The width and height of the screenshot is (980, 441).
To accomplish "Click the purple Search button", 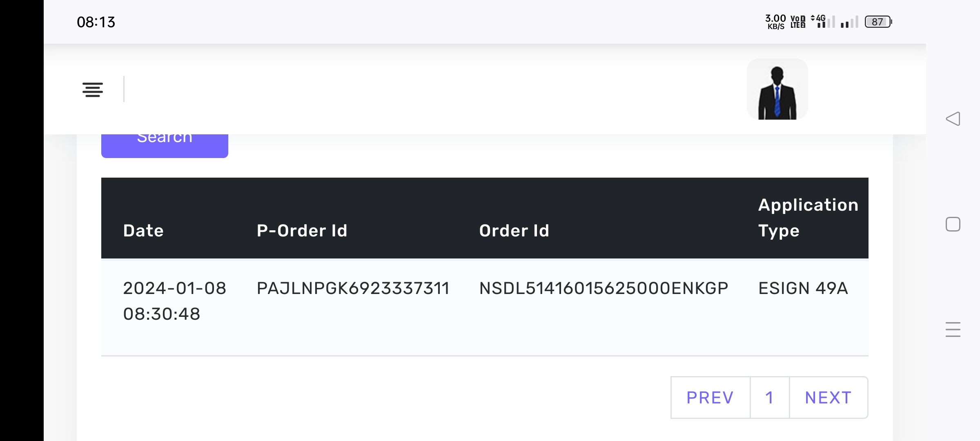I will click(165, 144).
